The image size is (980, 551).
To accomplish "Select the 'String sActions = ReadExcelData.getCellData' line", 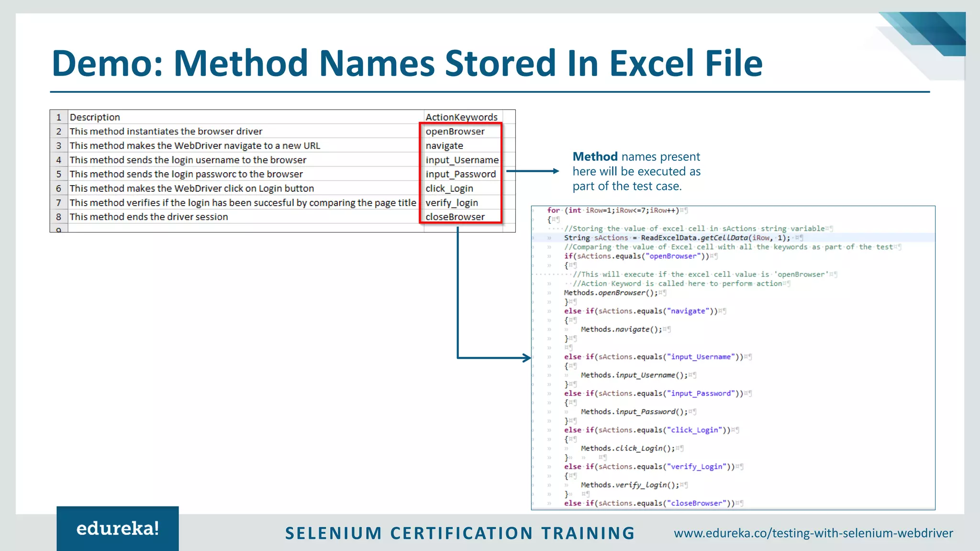I will (x=677, y=238).
